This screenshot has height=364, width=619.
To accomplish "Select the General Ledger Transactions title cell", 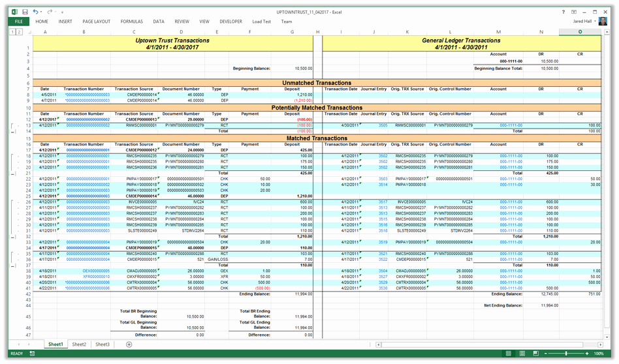I will pos(461,44).
